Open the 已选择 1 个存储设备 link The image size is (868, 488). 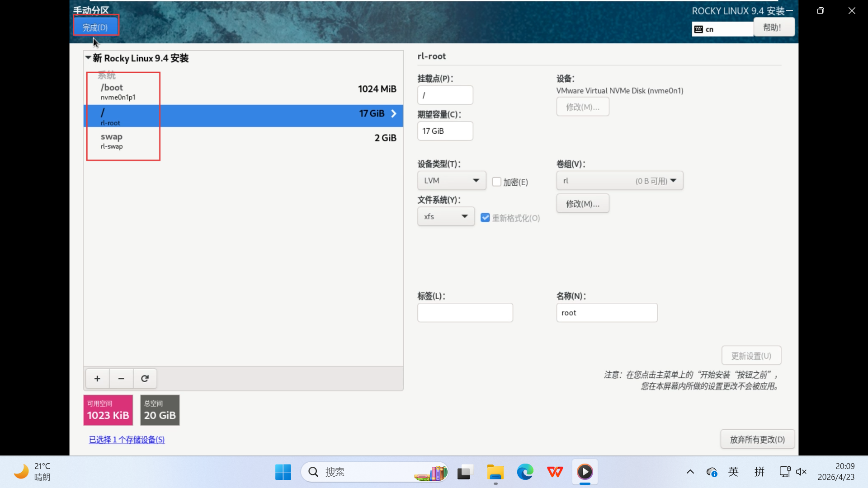[x=127, y=440]
